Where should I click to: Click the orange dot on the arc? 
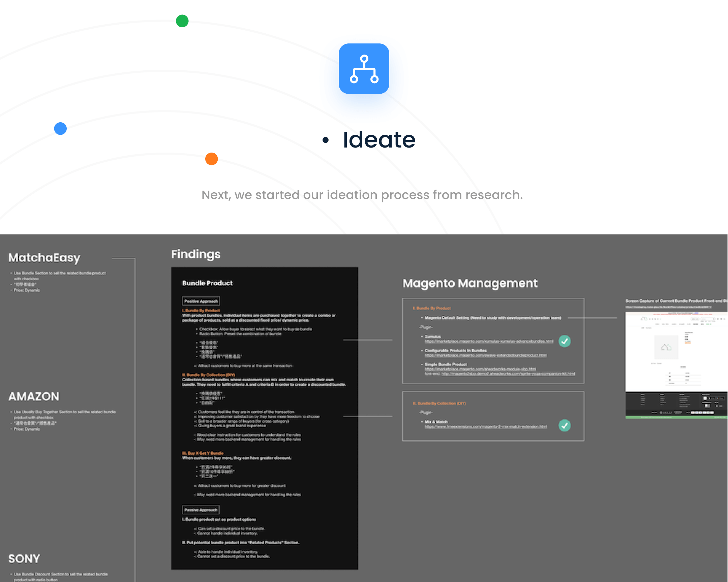[211, 159]
